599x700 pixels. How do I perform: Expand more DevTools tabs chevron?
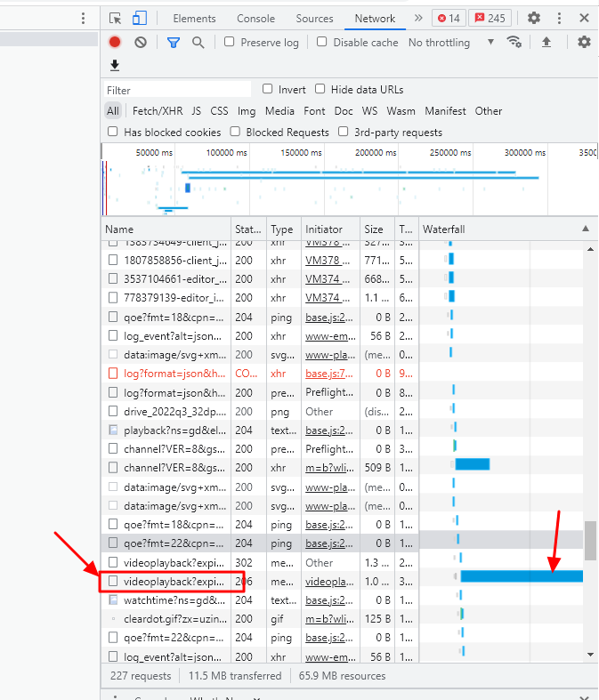(x=418, y=18)
